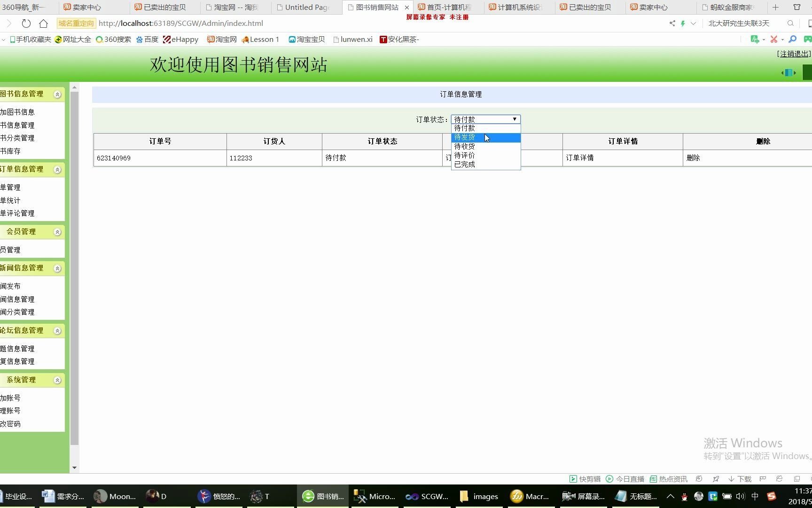The width and height of the screenshot is (812, 508).
Task: Click the blue magnifier find icon in toolbar
Action: pyautogui.click(x=792, y=39)
